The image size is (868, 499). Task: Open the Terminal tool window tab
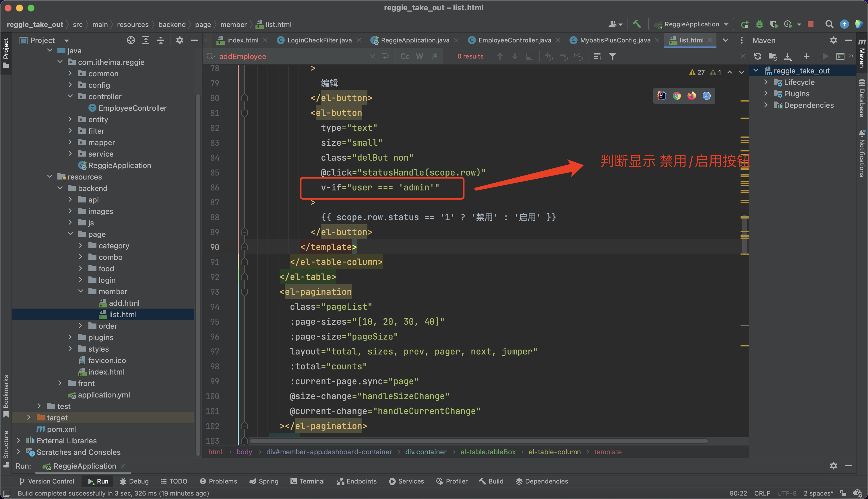pos(307,481)
